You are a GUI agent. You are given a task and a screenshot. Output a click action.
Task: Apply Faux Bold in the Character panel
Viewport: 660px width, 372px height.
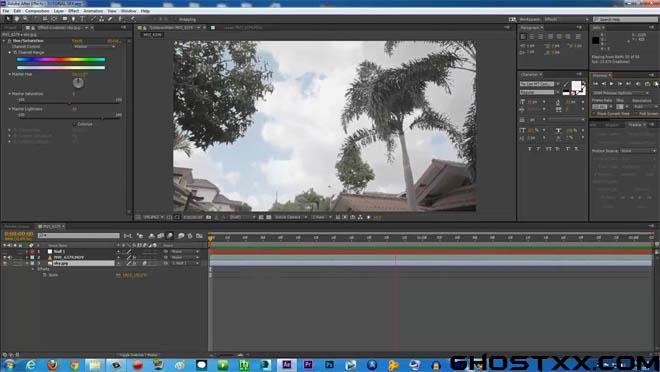tap(530, 149)
